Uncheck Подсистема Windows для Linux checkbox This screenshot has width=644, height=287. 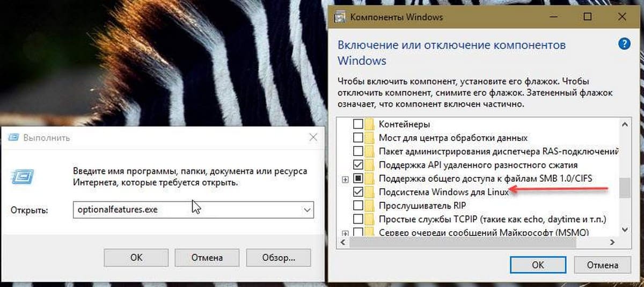coord(358,192)
